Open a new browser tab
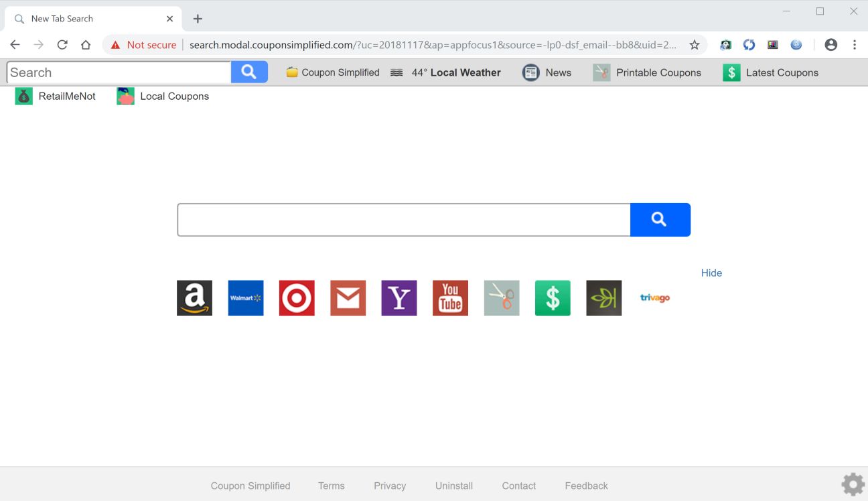The width and height of the screenshot is (868, 501). (198, 19)
